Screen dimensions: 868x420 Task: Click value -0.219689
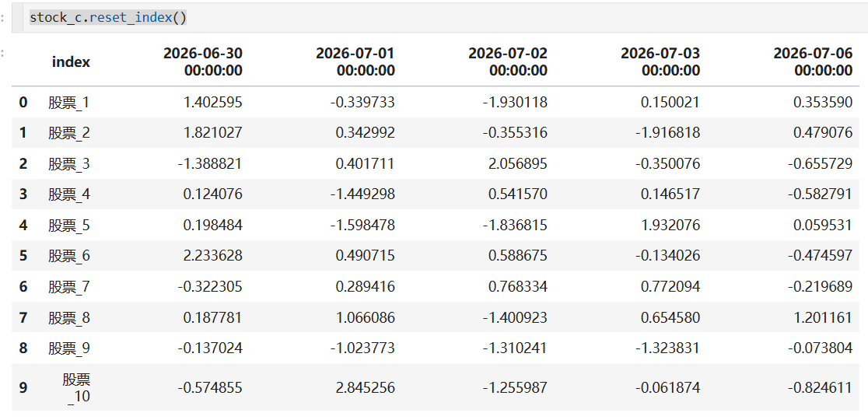click(822, 287)
